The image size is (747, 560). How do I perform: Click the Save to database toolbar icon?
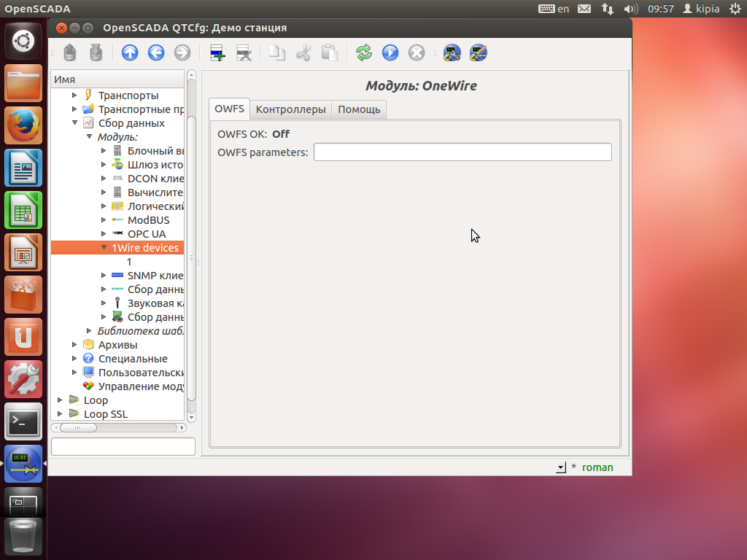[96, 52]
